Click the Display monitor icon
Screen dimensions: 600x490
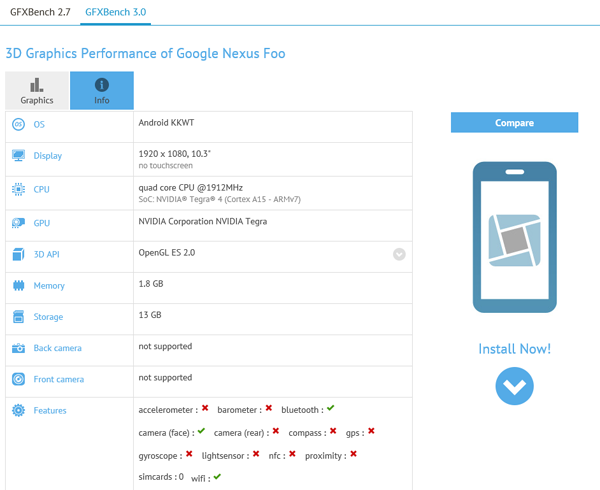click(x=18, y=155)
